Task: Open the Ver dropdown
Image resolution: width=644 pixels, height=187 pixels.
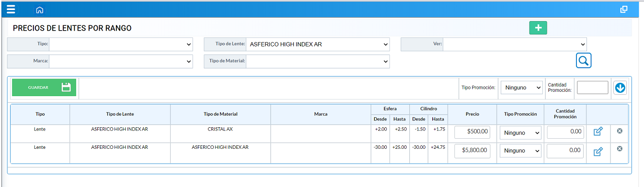Action: click(x=515, y=44)
